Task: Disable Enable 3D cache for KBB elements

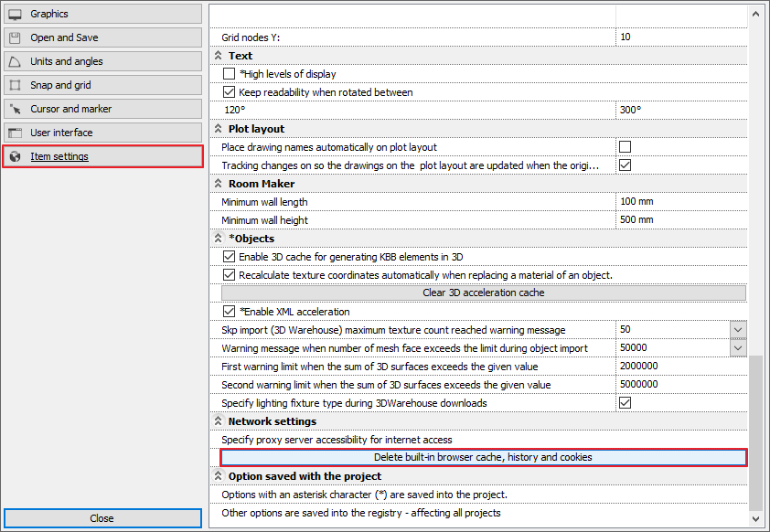Action: (229, 256)
